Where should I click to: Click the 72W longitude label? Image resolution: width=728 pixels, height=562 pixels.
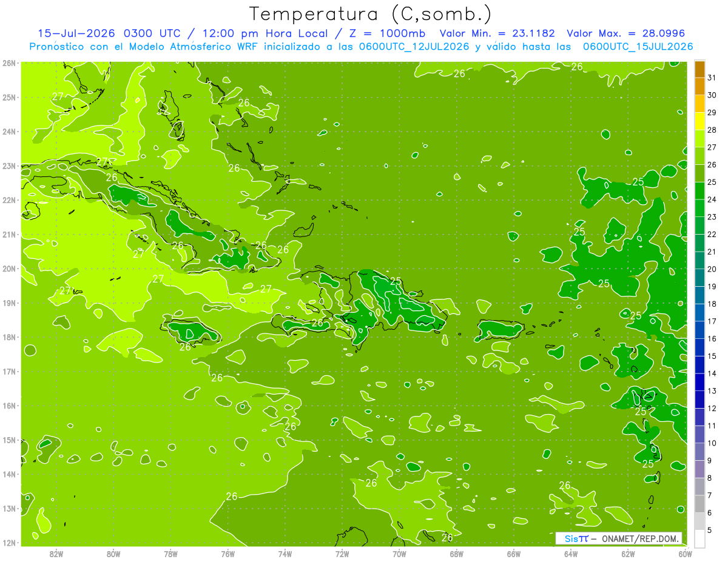pos(342,554)
